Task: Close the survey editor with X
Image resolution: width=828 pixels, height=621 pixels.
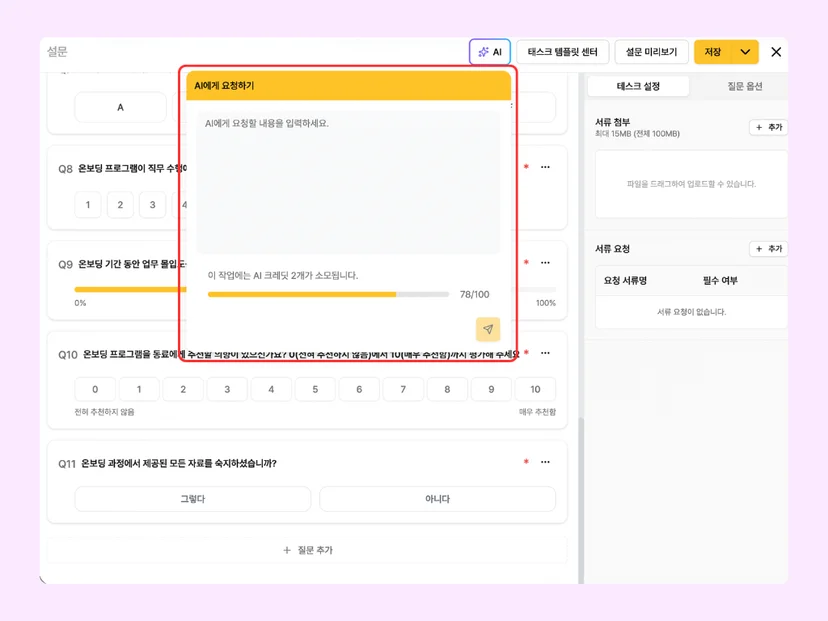Action: [776, 52]
